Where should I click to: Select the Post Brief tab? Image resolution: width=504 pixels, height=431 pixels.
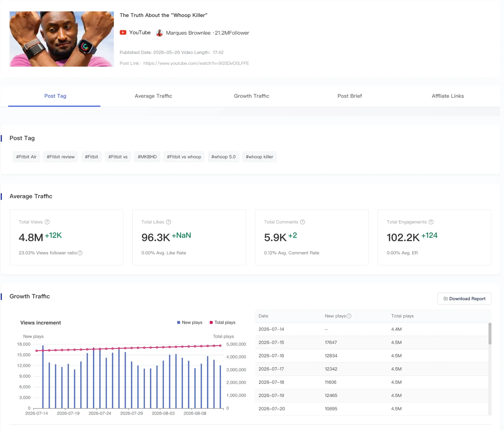coord(349,96)
